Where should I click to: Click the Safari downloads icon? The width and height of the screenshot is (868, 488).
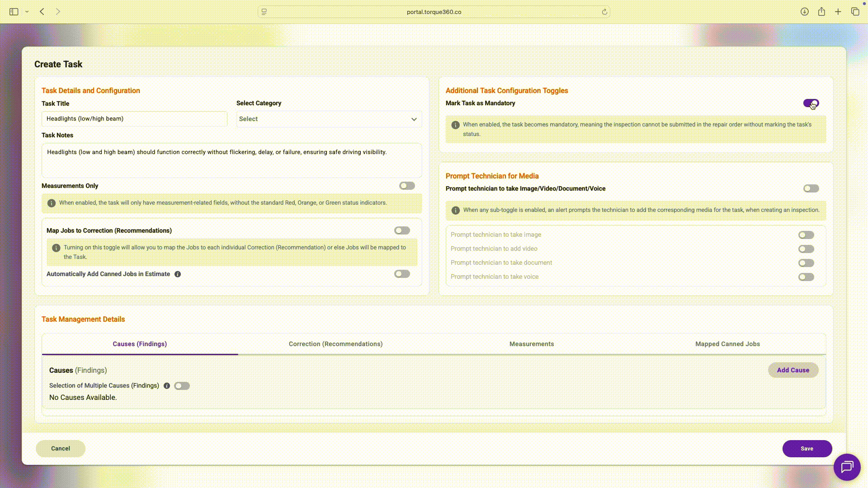[x=804, y=12]
